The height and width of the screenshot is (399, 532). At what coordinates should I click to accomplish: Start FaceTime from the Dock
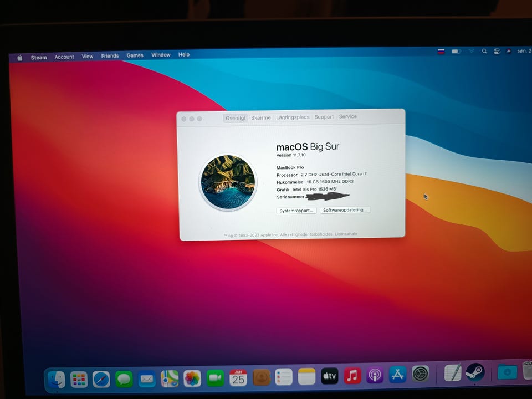[x=215, y=378]
